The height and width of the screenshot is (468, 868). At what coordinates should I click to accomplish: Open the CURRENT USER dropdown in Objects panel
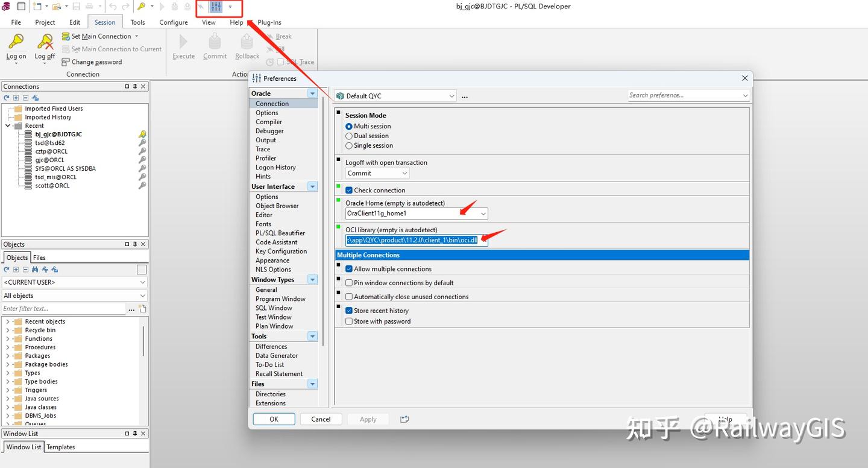coord(74,282)
